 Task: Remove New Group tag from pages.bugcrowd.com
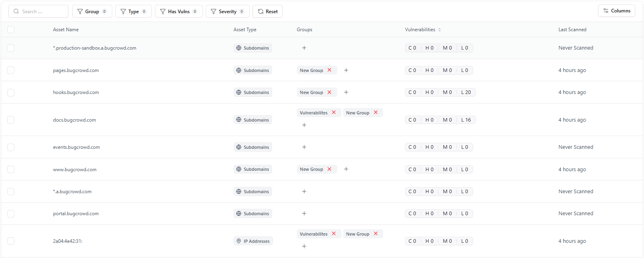(330, 70)
